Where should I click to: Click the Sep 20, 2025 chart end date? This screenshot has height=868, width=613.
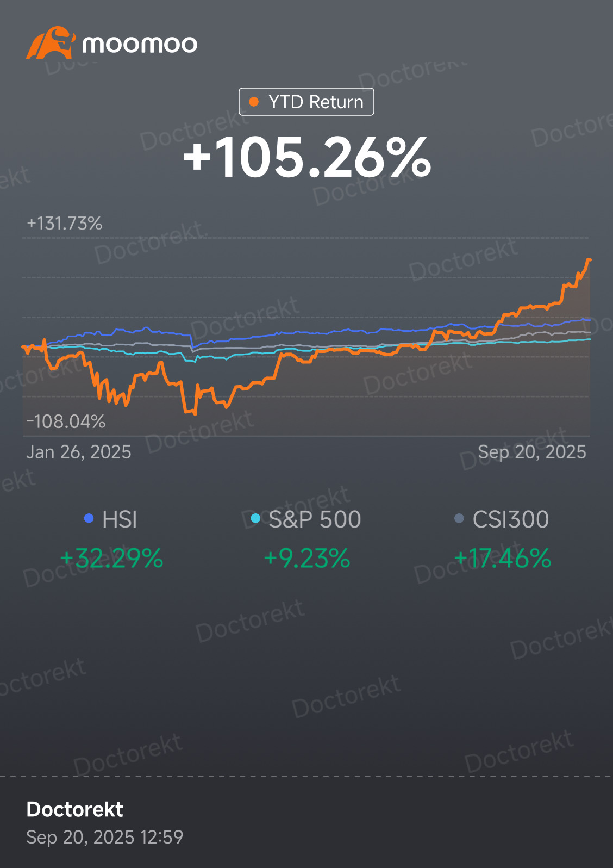pos(532,452)
